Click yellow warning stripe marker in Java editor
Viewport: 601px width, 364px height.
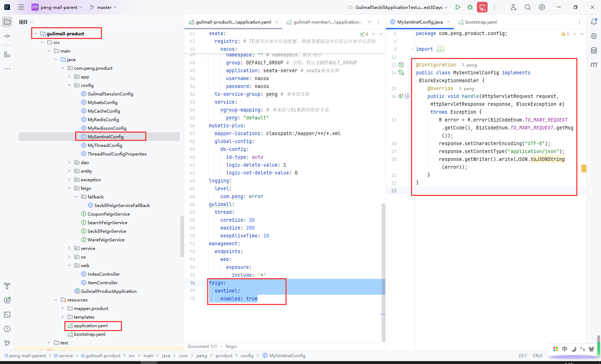(584, 168)
